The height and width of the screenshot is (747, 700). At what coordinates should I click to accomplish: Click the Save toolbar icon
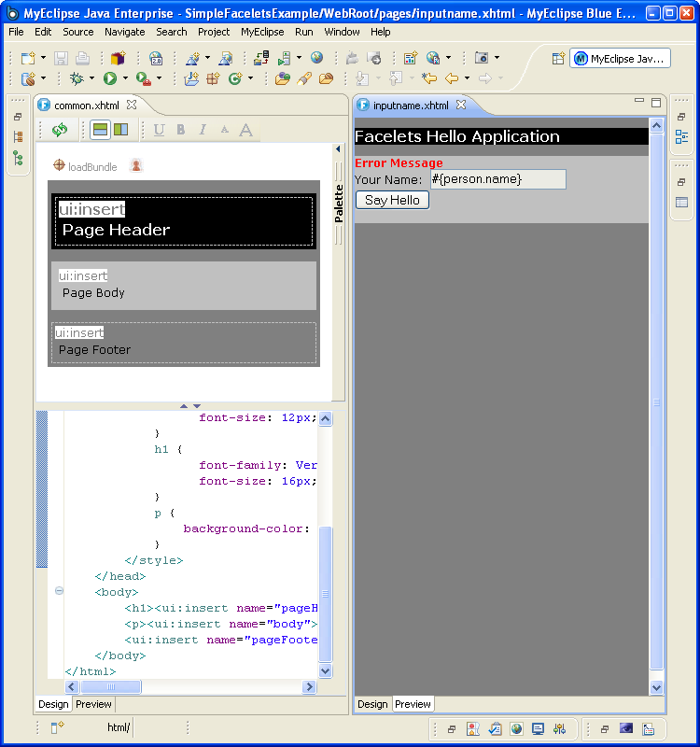pyautogui.click(x=61, y=58)
